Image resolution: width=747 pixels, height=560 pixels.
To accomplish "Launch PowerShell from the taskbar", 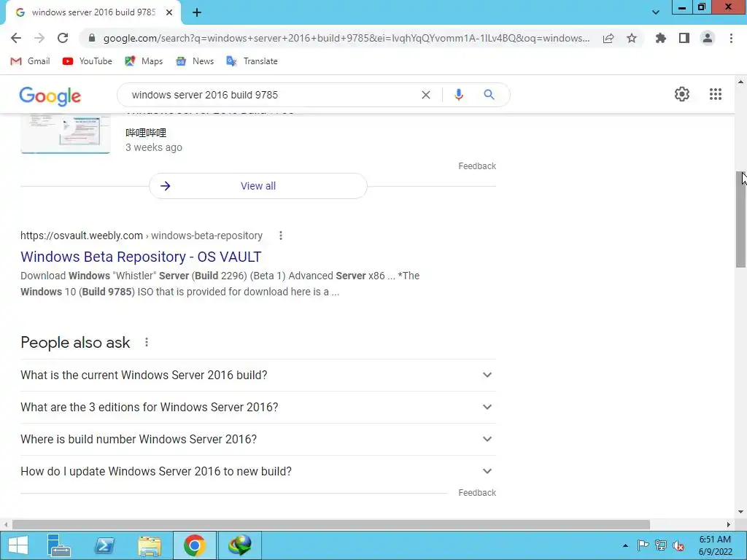I will click(104, 545).
